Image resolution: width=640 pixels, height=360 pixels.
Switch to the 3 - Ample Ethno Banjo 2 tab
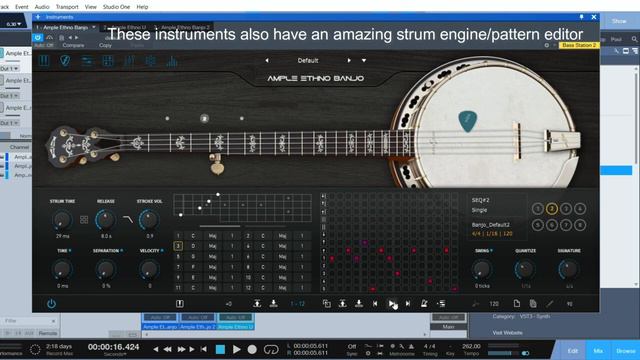point(182,27)
